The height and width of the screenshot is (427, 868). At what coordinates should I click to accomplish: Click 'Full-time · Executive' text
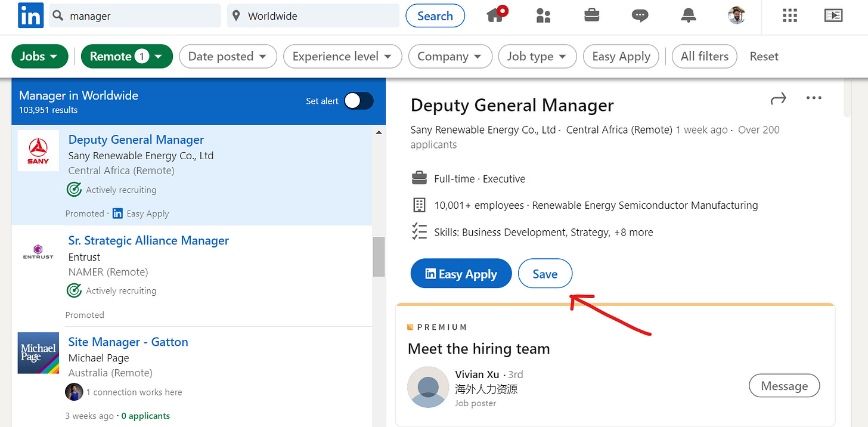click(479, 179)
